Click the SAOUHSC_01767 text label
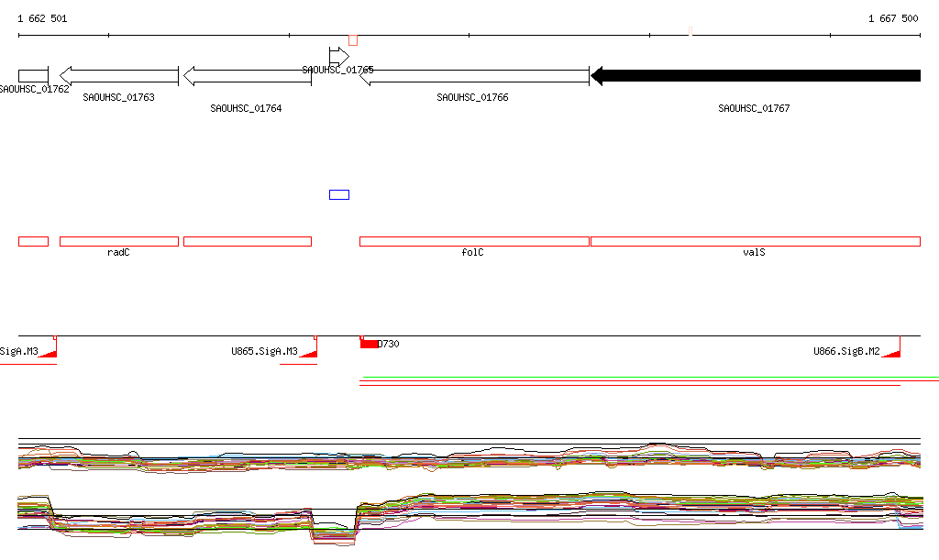Viewport: 939px width, 560px height. (754, 108)
